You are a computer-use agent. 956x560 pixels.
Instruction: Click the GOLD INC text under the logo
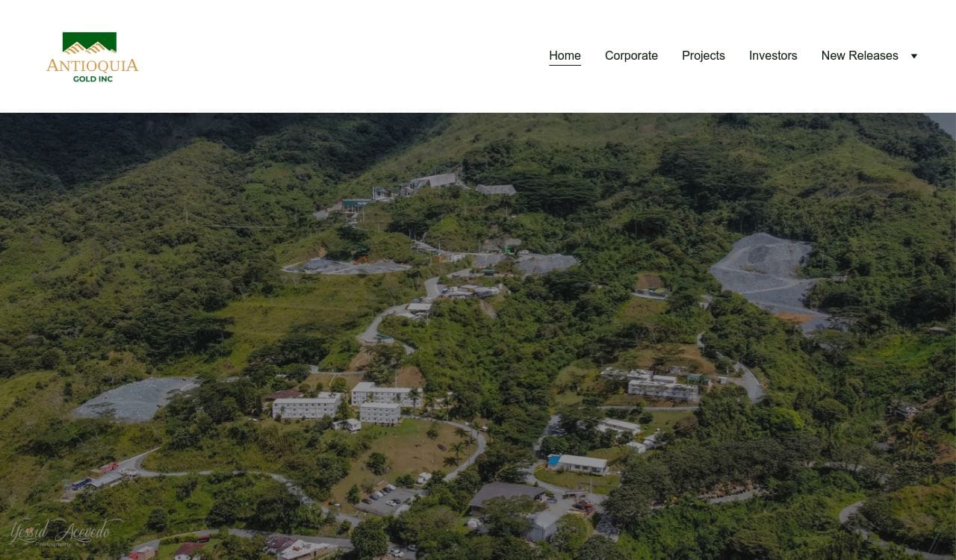click(93, 78)
